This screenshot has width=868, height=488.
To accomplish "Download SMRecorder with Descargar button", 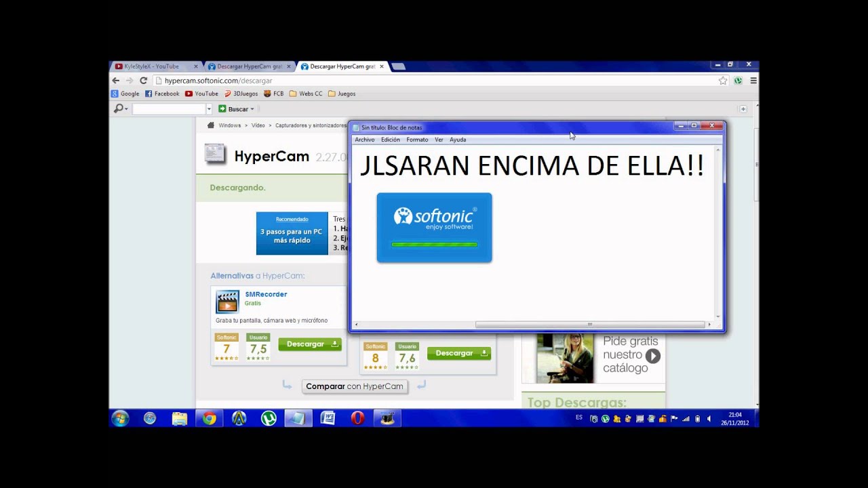I will point(310,344).
